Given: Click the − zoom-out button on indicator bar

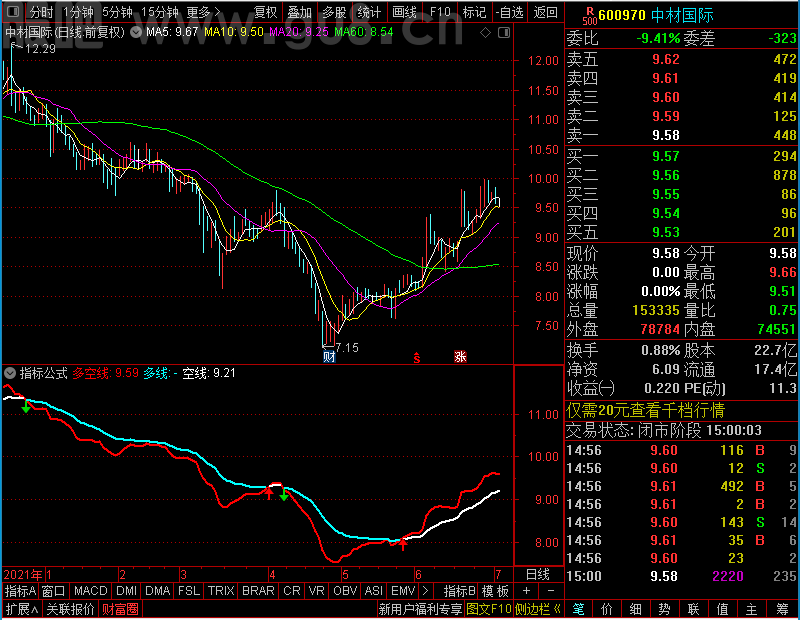Looking at the screenshot, I should pyautogui.click(x=551, y=591).
